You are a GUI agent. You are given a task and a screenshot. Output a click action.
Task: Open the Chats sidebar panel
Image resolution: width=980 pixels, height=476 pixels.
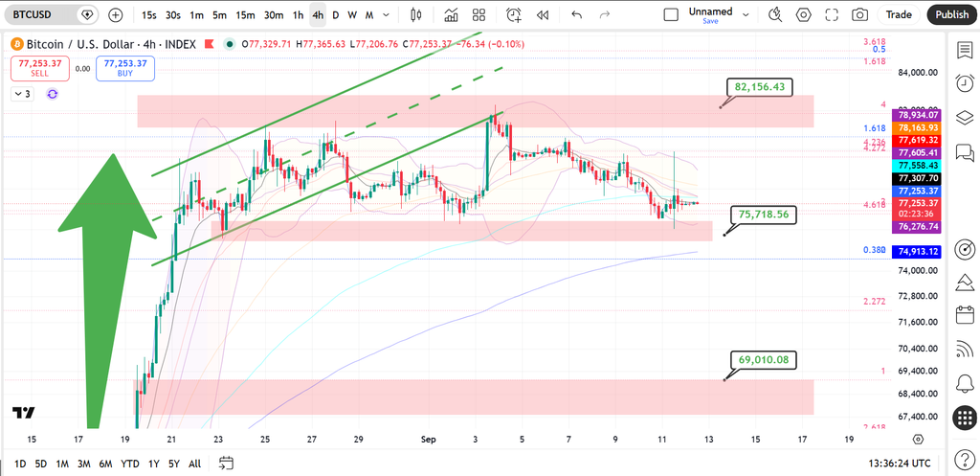click(965, 152)
